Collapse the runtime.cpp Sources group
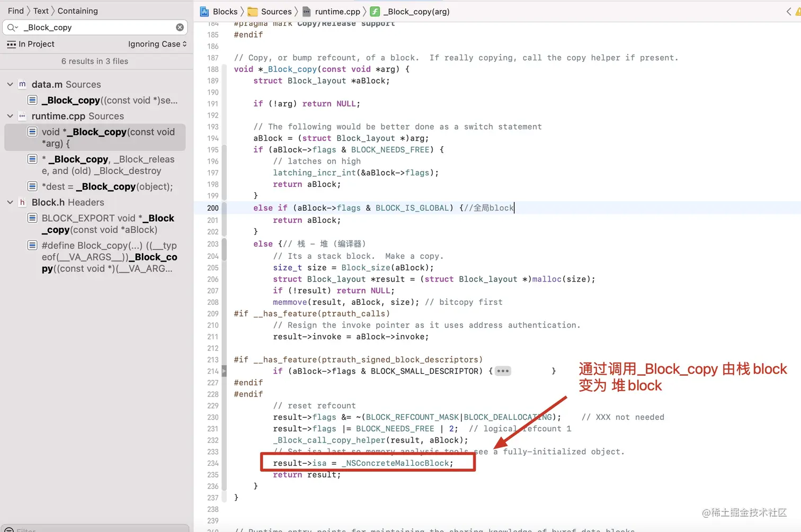 coord(10,116)
